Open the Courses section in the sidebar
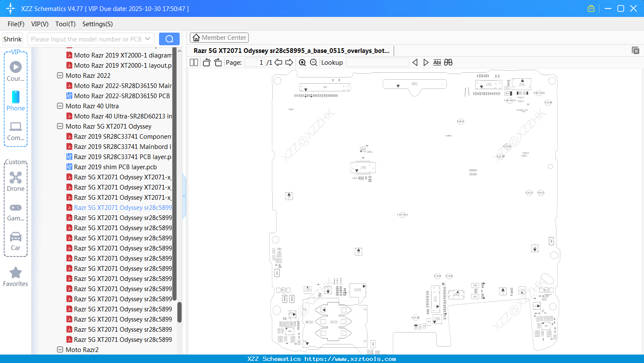The image size is (644, 363). click(16, 71)
